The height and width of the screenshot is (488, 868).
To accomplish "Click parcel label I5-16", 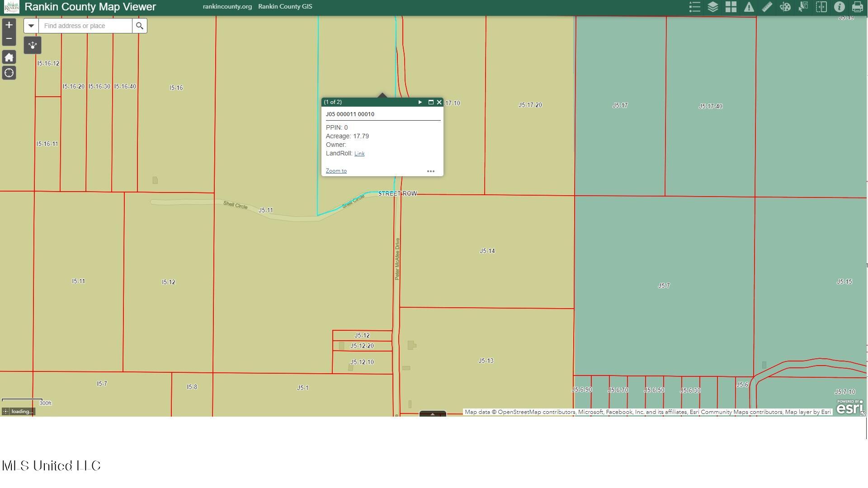I will (176, 88).
